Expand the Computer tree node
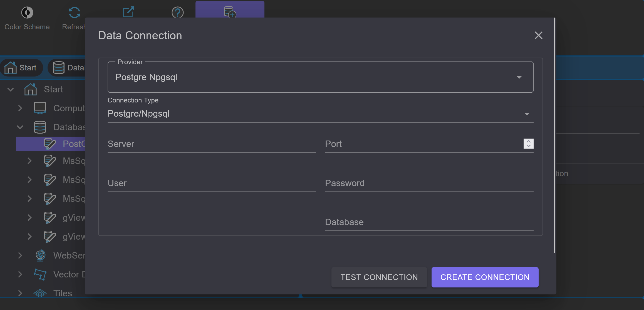Screen dimensions: 644x310 click(20, 108)
